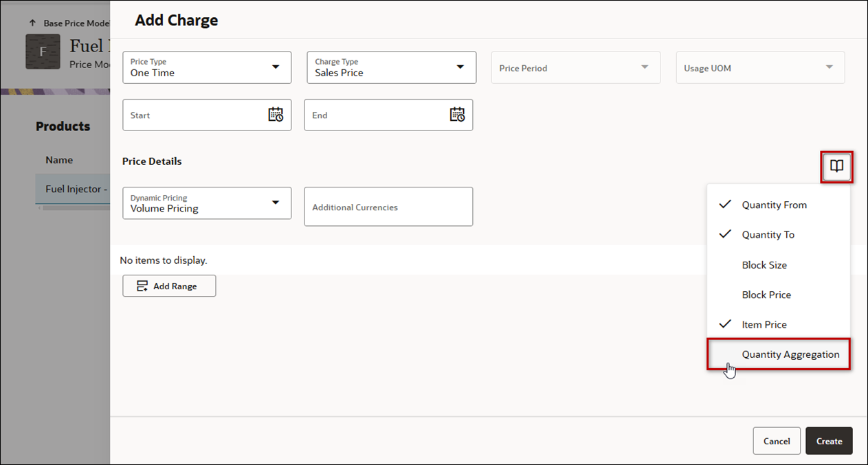The height and width of the screenshot is (465, 868).
Task: Cancel the Add Charge dialog
Action: pos(777,440)
